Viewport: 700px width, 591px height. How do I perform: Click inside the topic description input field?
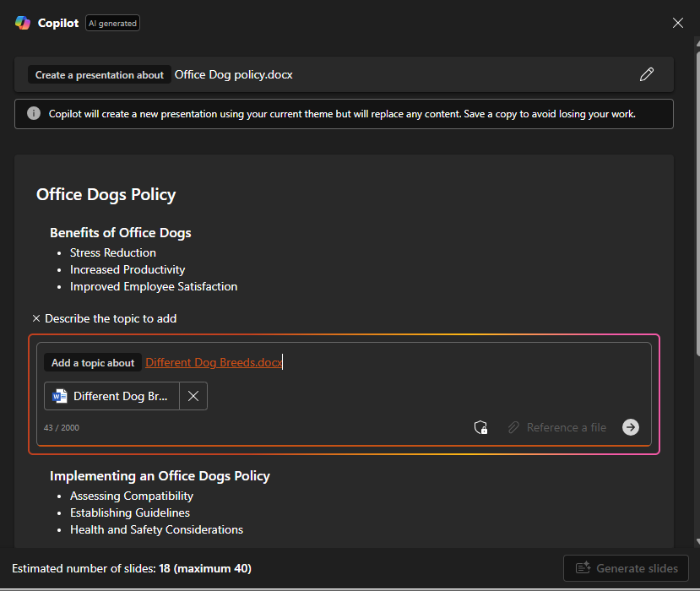click(x=464, y=363)
